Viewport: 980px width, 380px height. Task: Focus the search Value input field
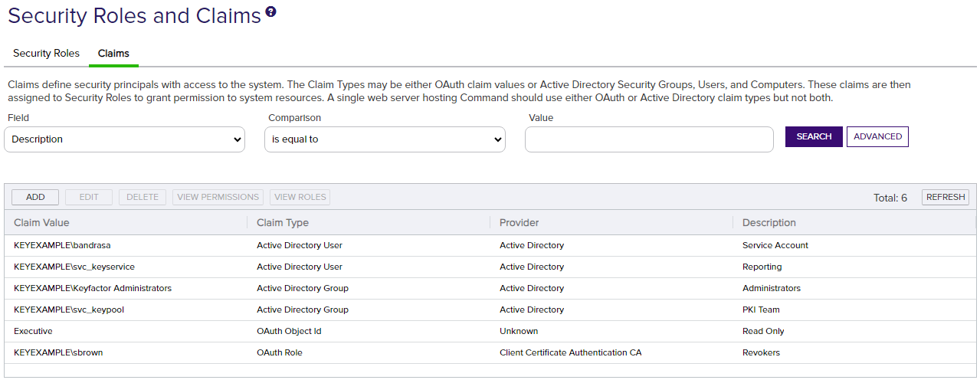649,139
